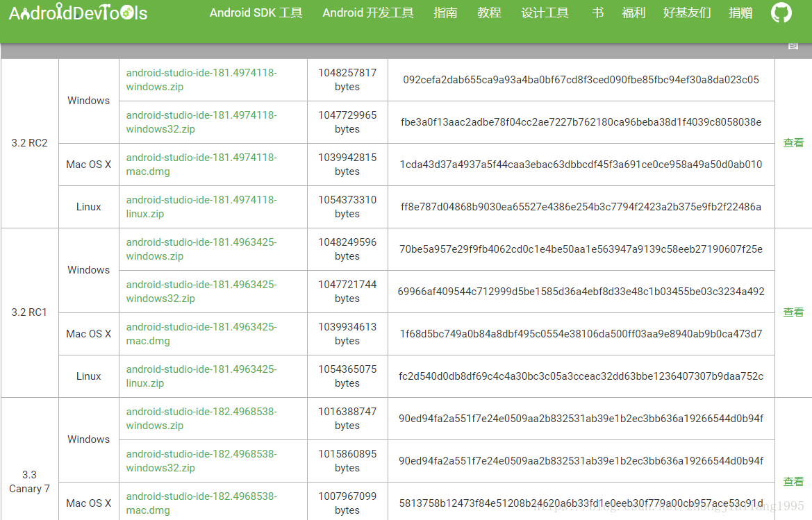Viewport: 812px width, 520px height.
Task: Download android-studio-ide-181.4974118-linux.zip
Action: point(201,207)
